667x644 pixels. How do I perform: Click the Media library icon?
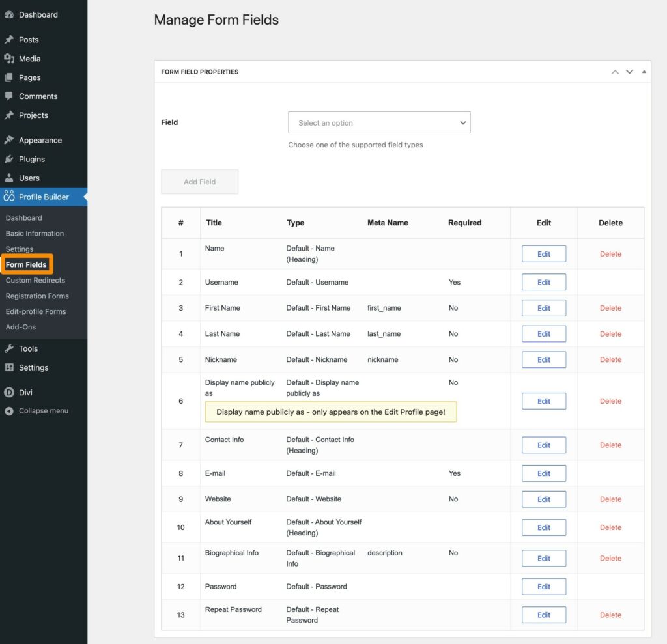tap(9, 59)
